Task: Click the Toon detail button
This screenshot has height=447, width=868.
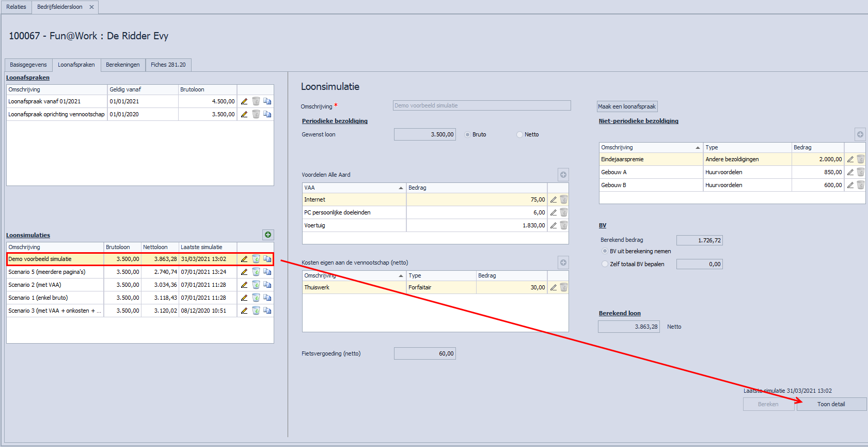Action: [x=831, y=404]
